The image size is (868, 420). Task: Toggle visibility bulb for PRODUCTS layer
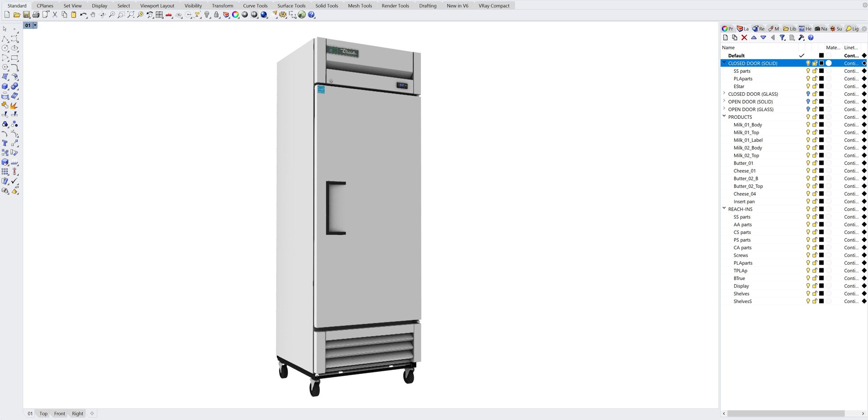coord(808,117)
